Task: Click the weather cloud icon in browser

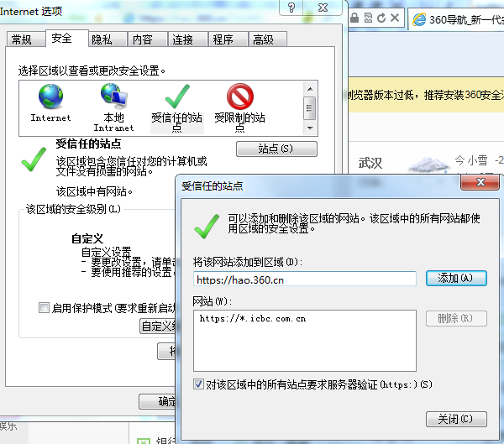Action: coord(428,165)
